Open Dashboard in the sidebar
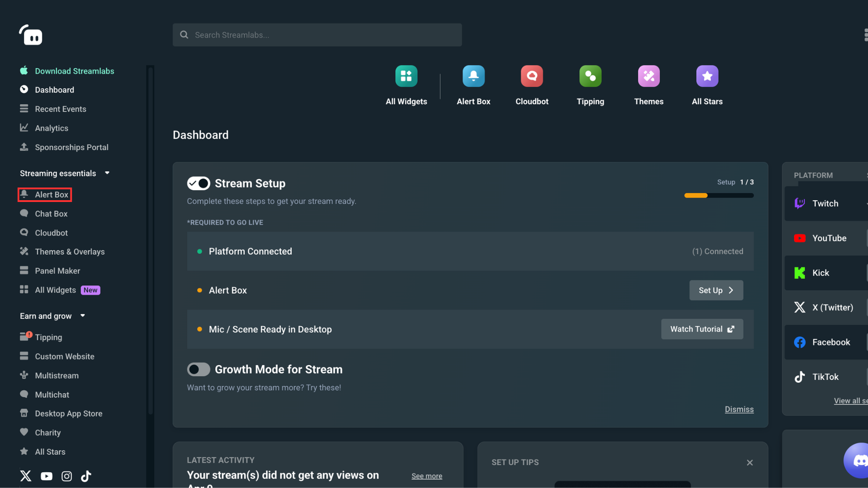The width and height of the screenshot is (868, 488). pyautogui.click(x=47, y=89)
